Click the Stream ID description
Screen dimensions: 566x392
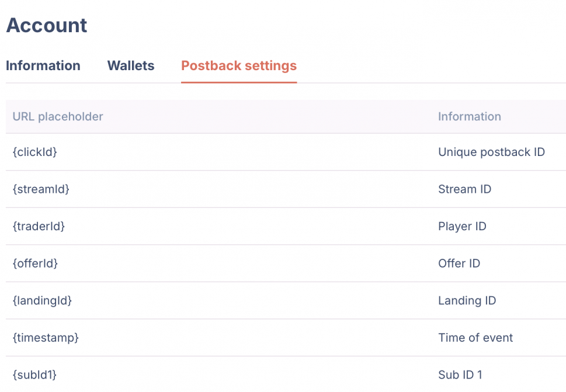(464, 189)
